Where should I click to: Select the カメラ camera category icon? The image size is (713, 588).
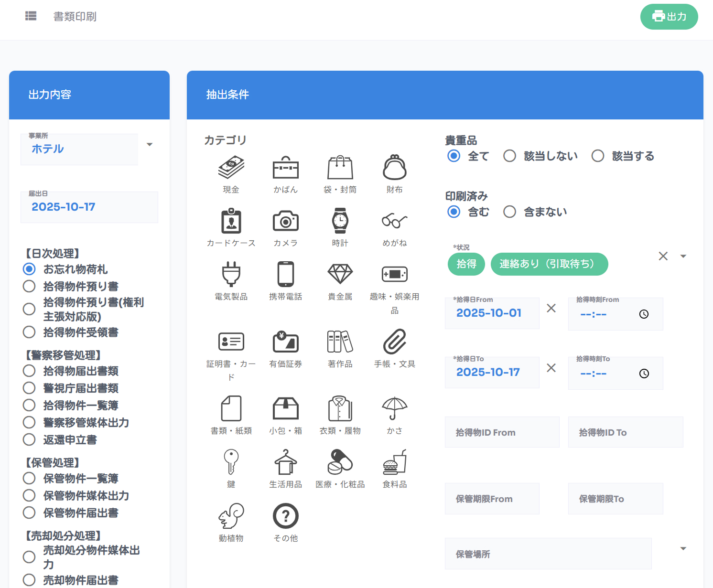click(285, 222)
